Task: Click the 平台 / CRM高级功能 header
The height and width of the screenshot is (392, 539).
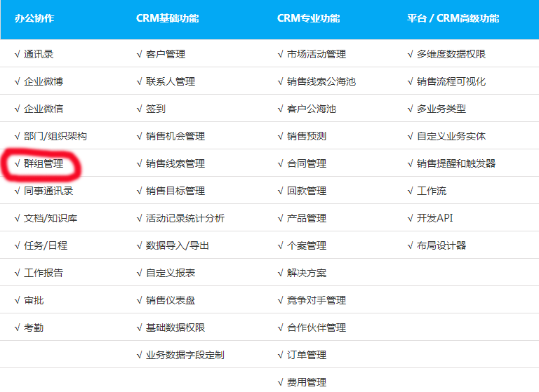Action: pyautogui.click(x=453, y=18)
